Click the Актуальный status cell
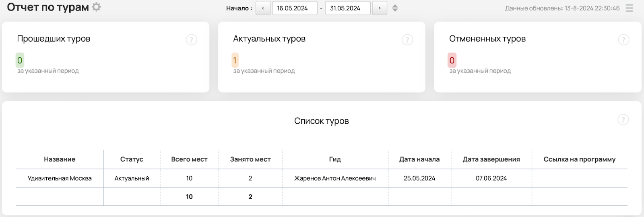The width and height of the screenshot is (644, 217). pyautogui.click(x=132, y=178)
